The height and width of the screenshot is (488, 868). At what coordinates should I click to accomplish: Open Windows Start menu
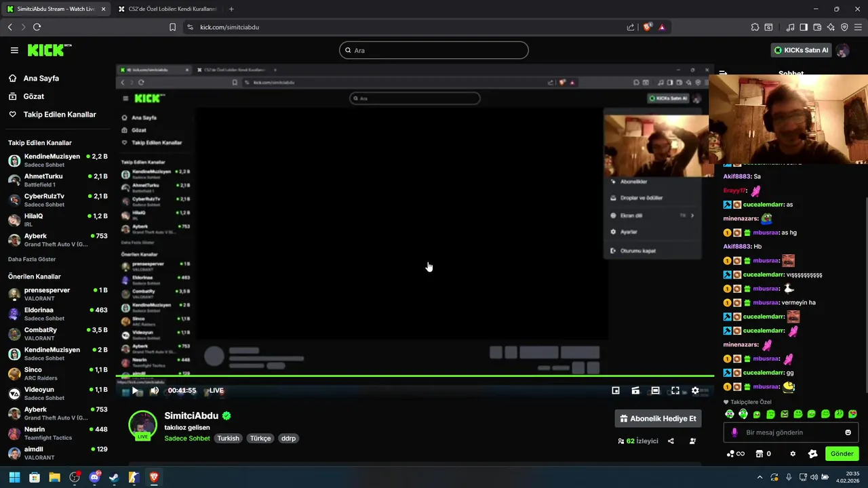(14, 477)
